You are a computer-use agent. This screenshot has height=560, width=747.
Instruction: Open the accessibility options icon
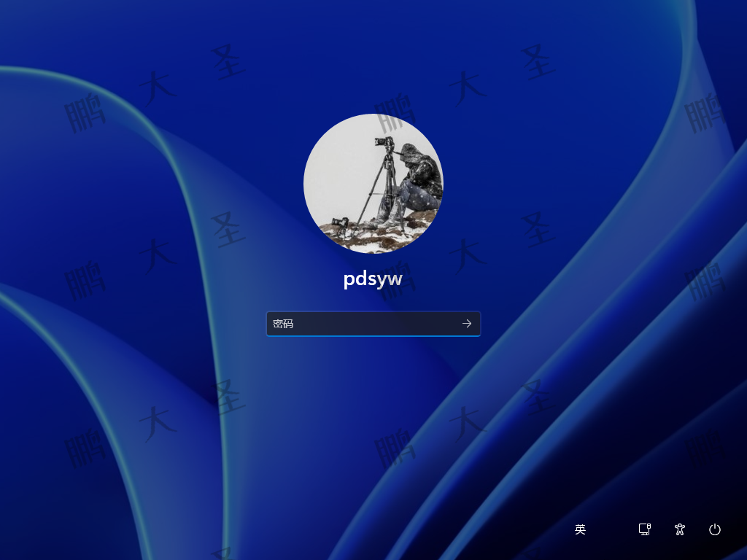680,529
